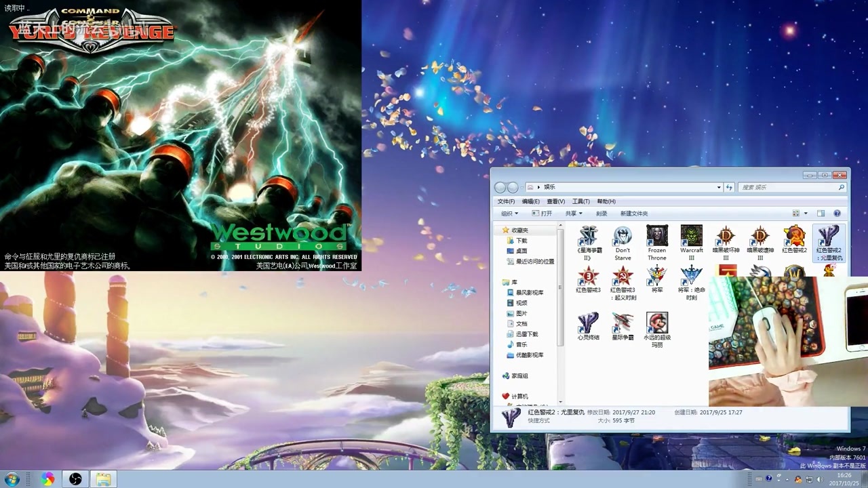The height and width of the screenshot is (488, 868).
Task: Expand the view options dropdown arrow
Action: coord(806,213)
